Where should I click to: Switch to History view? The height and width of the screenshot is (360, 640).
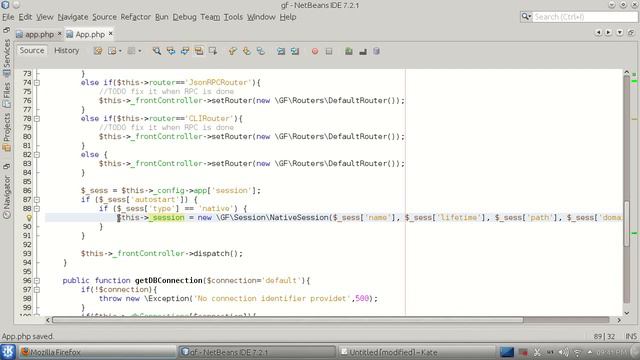[x=67, y=51]
